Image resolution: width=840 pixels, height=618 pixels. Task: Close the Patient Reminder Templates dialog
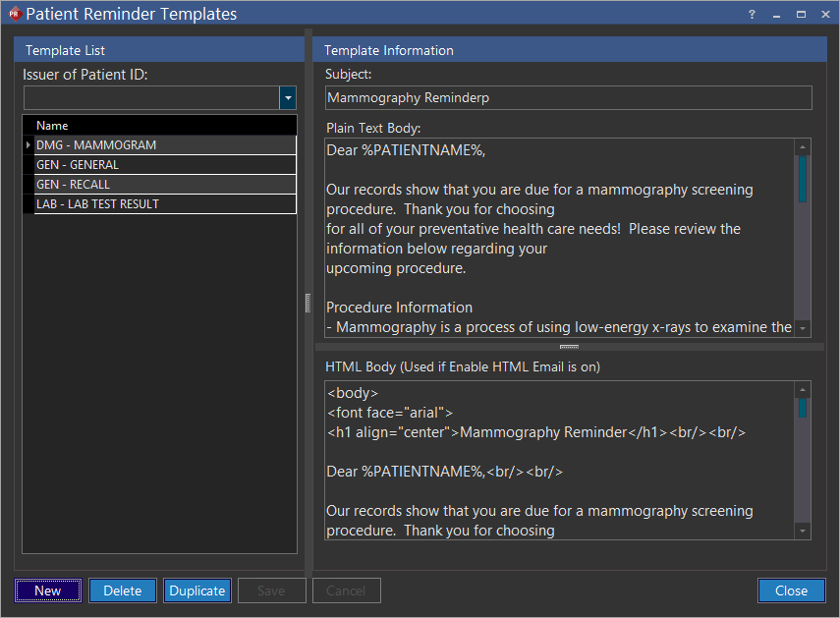[791, 590]
